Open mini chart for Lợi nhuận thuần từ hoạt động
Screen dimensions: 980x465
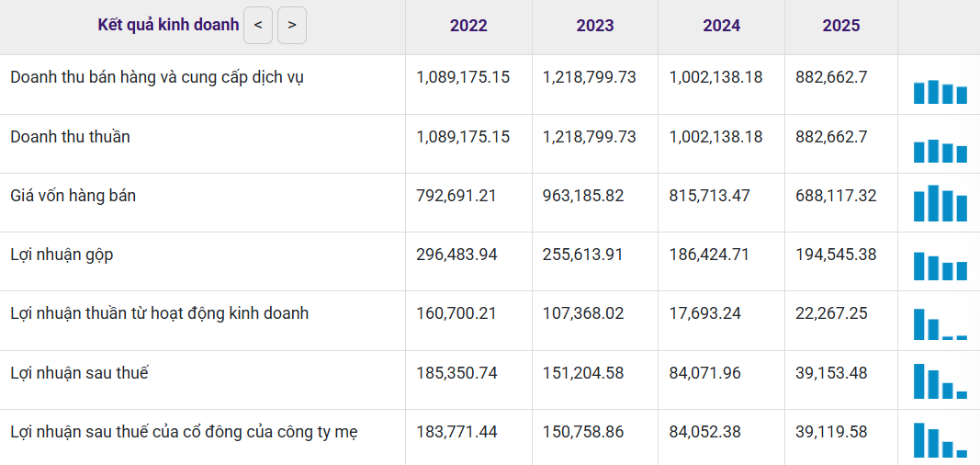(x=940, y=324)
